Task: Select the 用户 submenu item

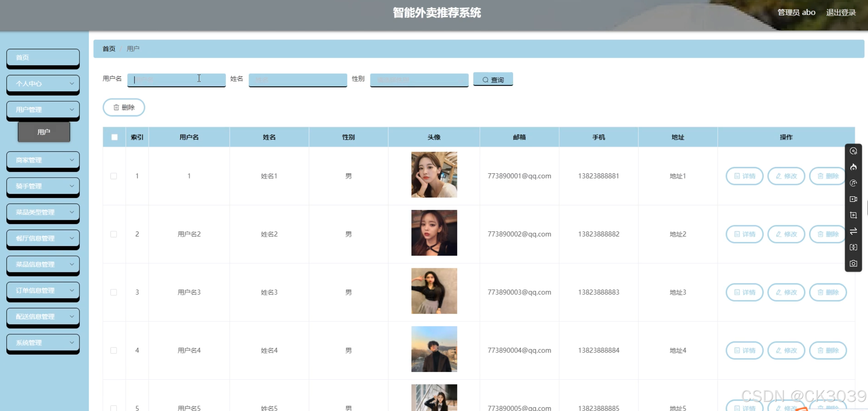Action: click(x=44, y=132)
